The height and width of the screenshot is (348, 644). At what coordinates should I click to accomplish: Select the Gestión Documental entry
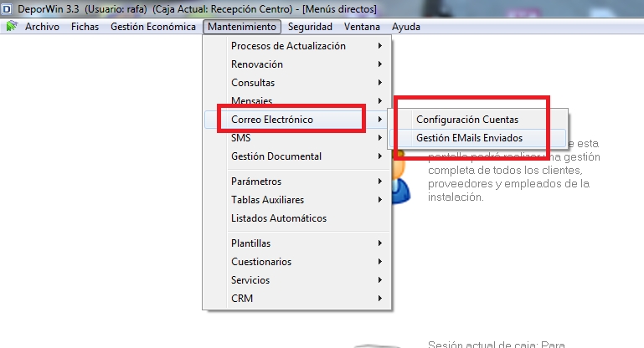(296, 156)
